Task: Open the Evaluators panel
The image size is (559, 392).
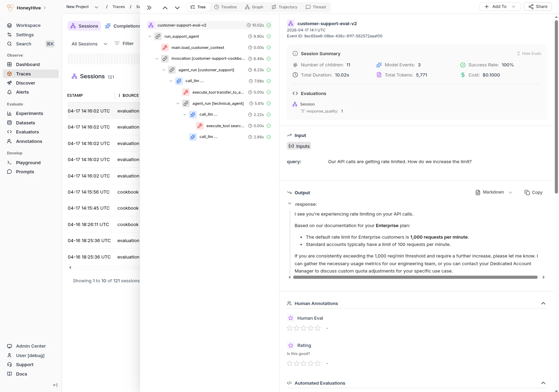Action: click(x=27, y=132)
